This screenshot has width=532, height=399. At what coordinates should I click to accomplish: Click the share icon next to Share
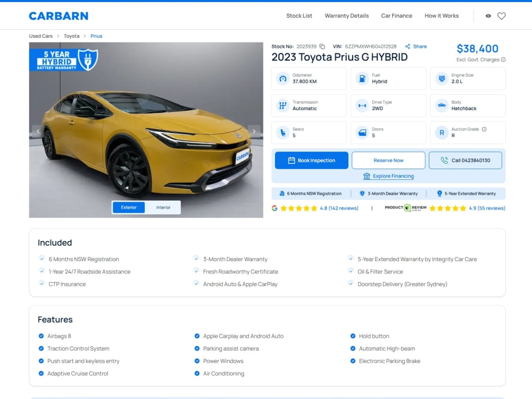(x=408, y=46)
